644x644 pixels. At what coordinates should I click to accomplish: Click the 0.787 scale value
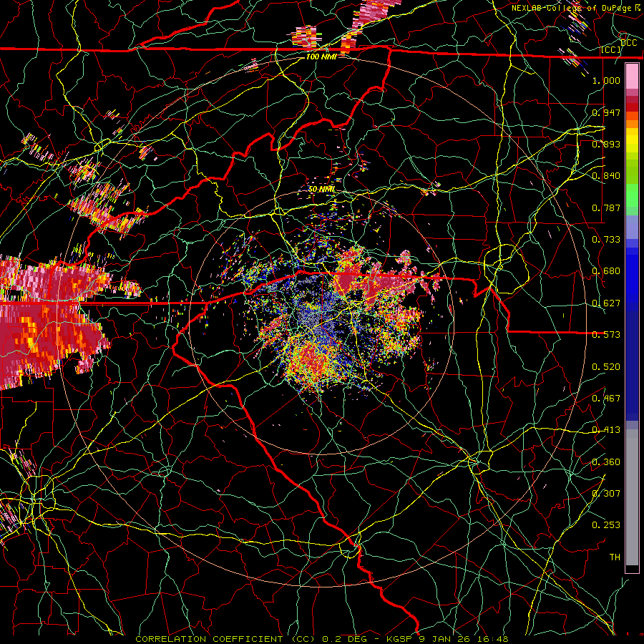tap(606, 208)
